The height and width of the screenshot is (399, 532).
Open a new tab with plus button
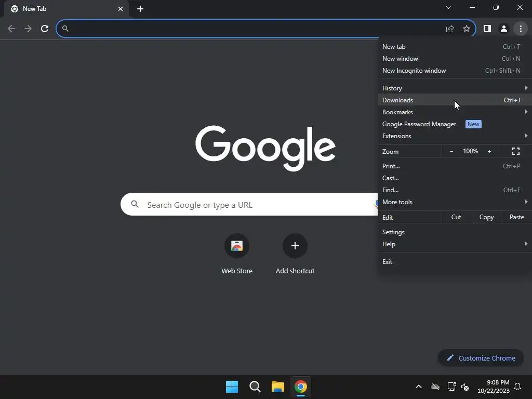click(140, 9)
